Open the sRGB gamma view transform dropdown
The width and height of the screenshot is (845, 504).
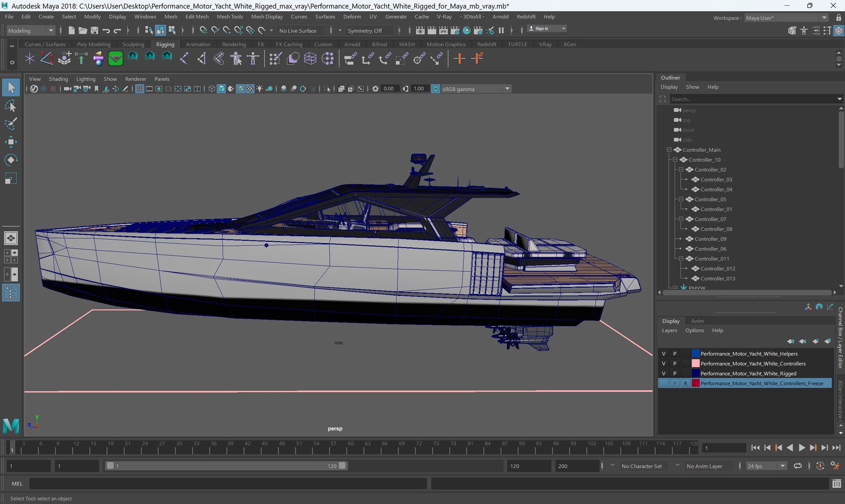476,89
